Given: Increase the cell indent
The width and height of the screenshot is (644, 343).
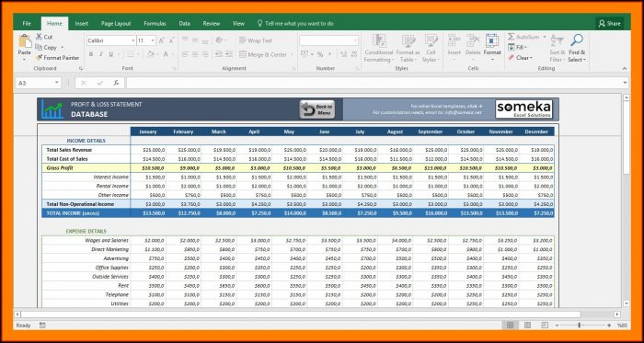Looking at the screenshot, I should (229, 54).
